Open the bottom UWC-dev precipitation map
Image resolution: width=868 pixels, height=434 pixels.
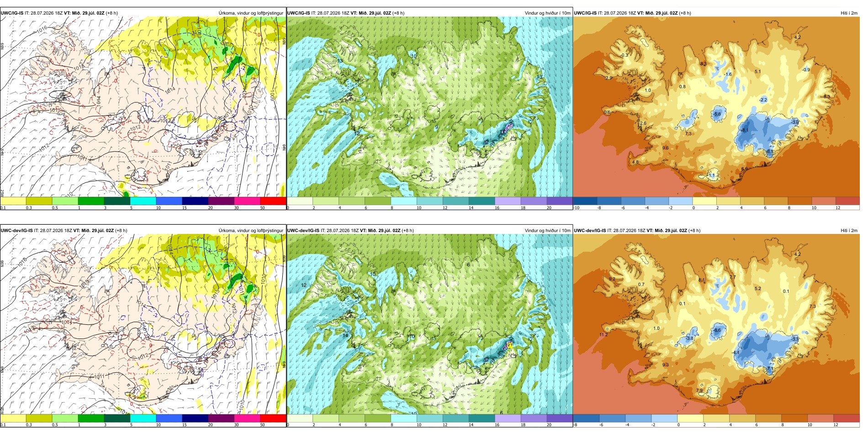tap(143, 324)
